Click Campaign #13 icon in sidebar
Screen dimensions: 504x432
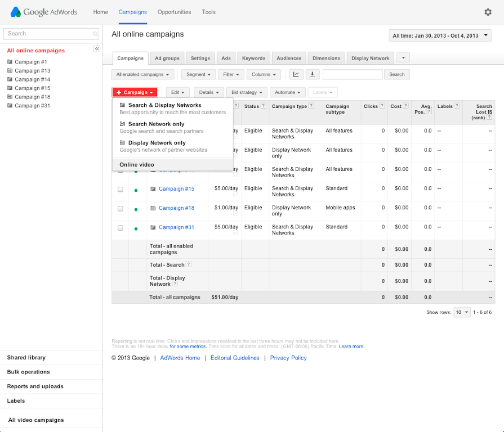click(10, 70)
